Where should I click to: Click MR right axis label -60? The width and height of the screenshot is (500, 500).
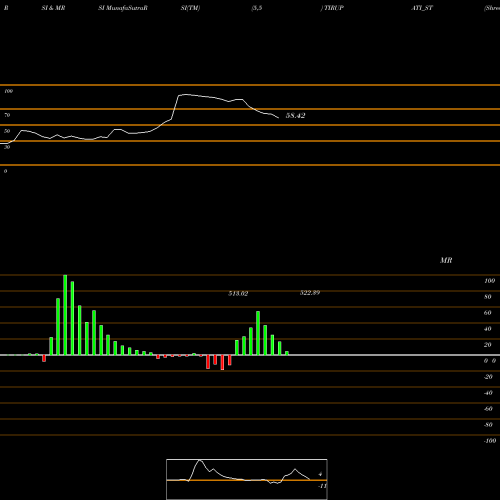(488, 409)
